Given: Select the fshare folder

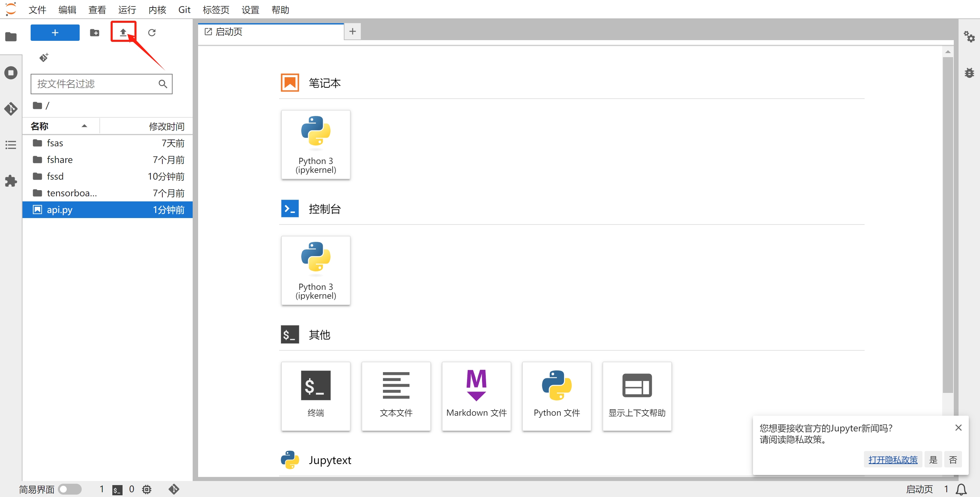Looking at the screenshot, I should click(108, 160).
